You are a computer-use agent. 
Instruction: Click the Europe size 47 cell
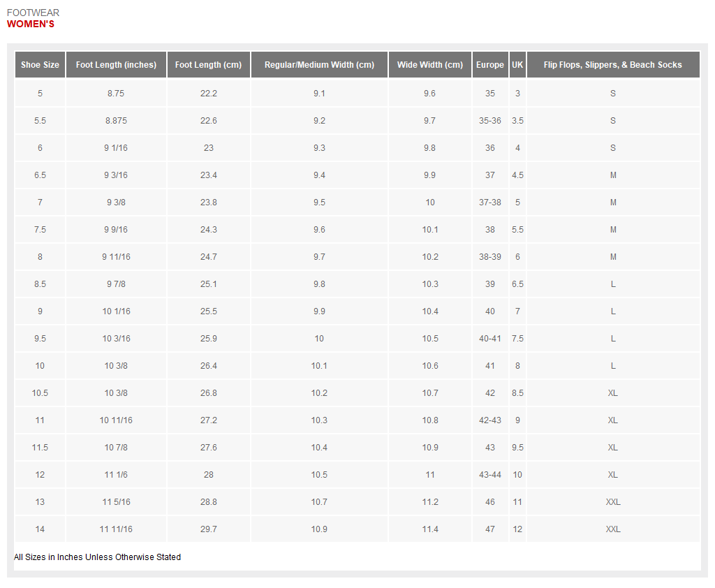[489, 529]
